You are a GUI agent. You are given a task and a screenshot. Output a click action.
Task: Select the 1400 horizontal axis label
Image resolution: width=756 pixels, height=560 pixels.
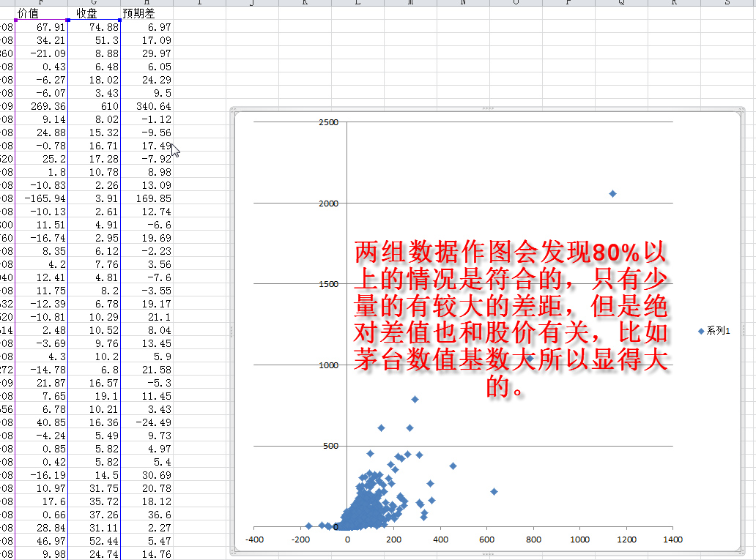pyautogui.click(x=672, y=540)
